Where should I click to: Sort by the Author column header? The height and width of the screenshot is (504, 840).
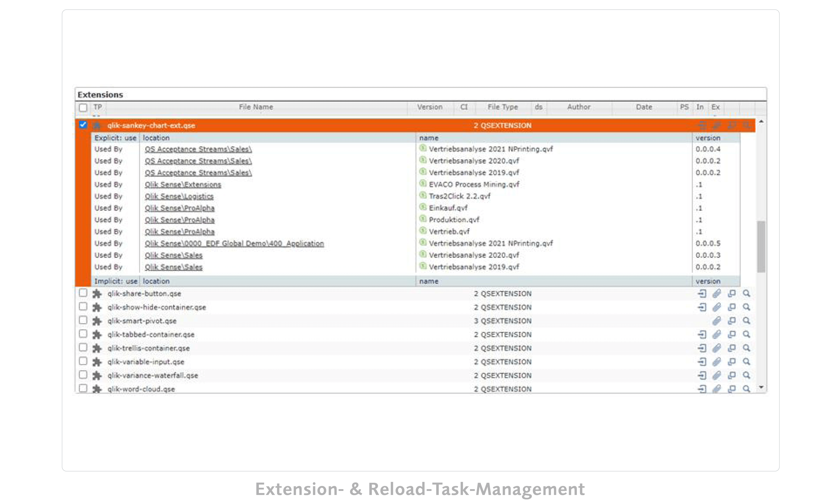click(579, 107)
